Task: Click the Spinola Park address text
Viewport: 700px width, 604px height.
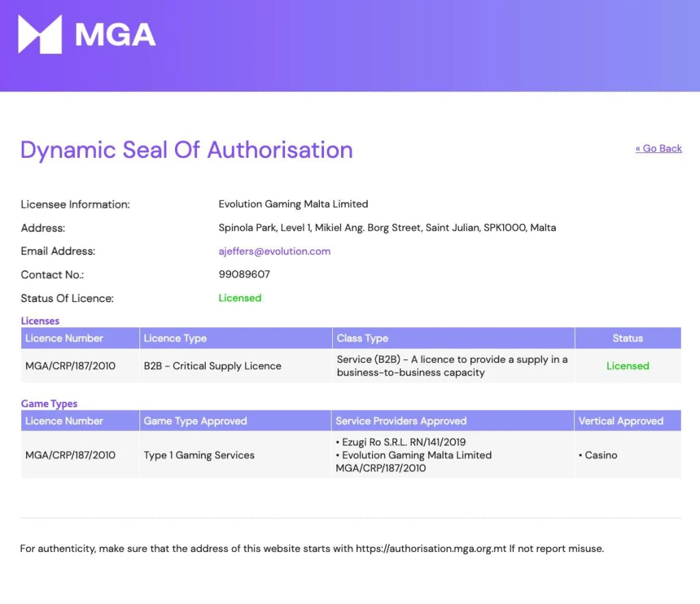Action: [387, 228]
